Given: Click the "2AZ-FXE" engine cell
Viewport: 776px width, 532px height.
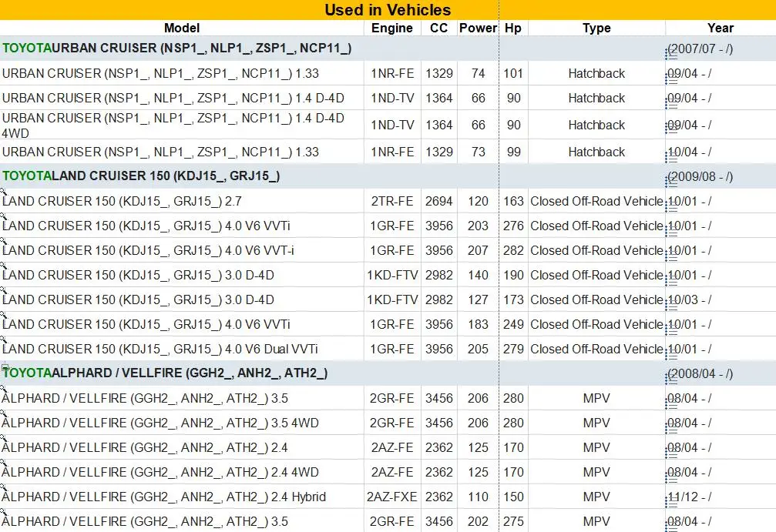Looking at the screenshot, I should tap(392, 497).
